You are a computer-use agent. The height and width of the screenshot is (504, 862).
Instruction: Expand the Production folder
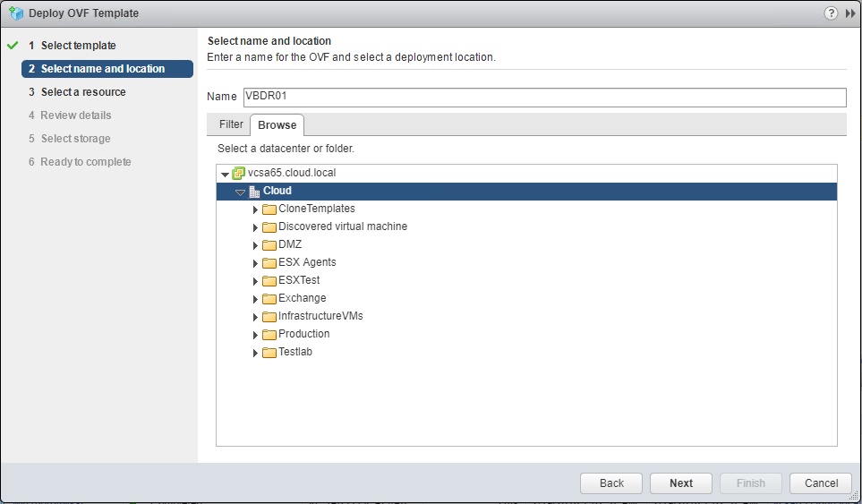255,335
